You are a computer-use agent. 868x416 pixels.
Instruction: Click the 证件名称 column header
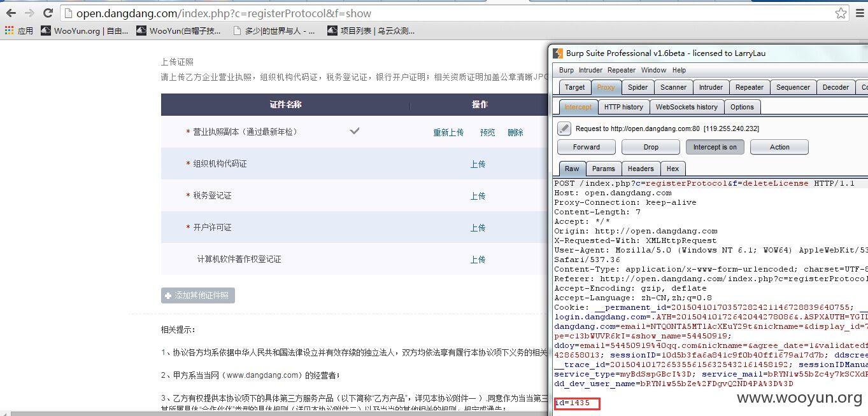[285, 104]
